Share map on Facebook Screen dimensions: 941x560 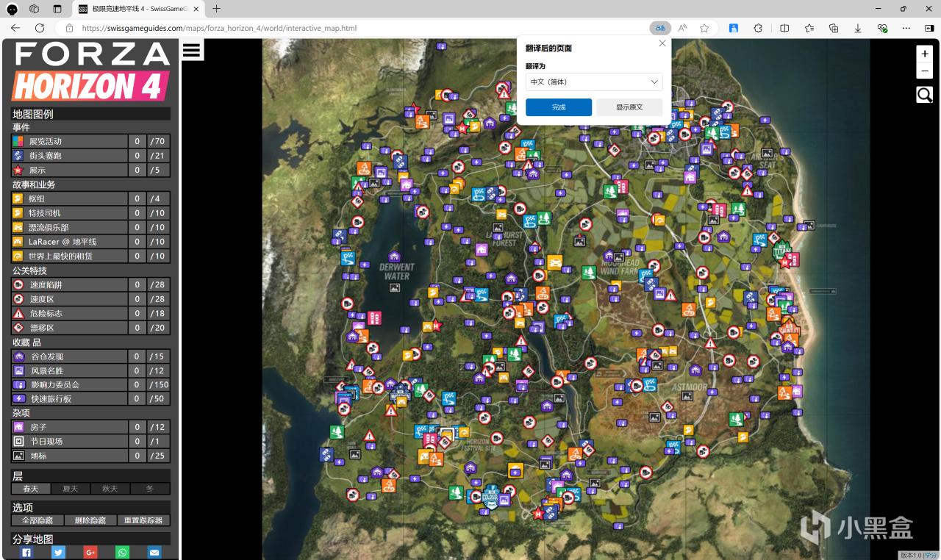(x=26, y=553)
